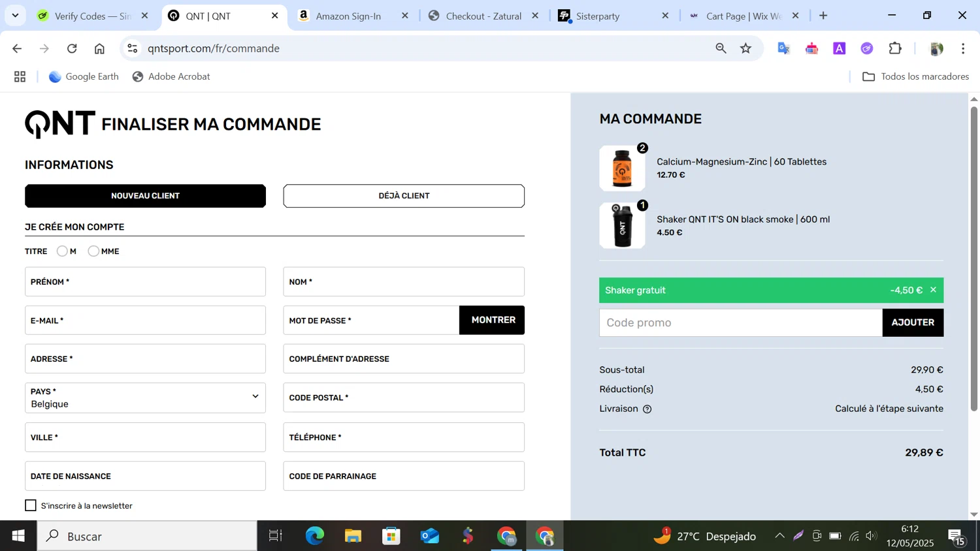Open Adobe Acrobat bookmark
Image resolution: width=980 pixels, height=551 pixels.
[x=171, y=76]
